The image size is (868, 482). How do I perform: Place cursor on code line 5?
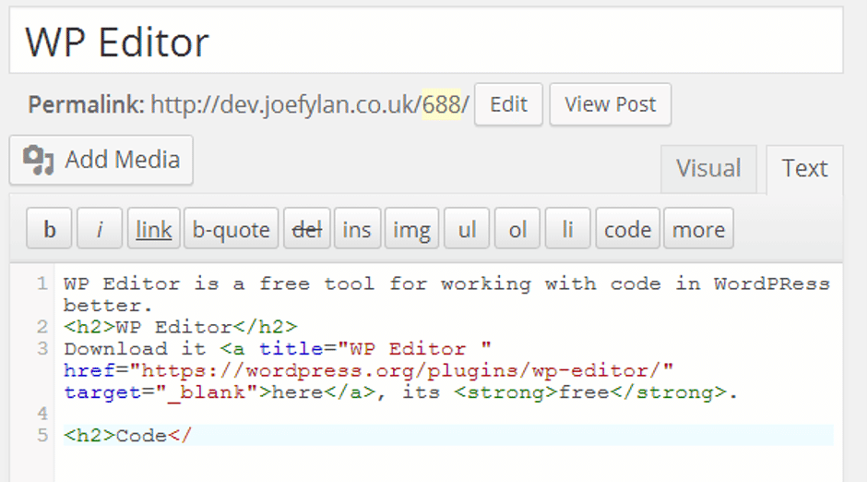448,436
